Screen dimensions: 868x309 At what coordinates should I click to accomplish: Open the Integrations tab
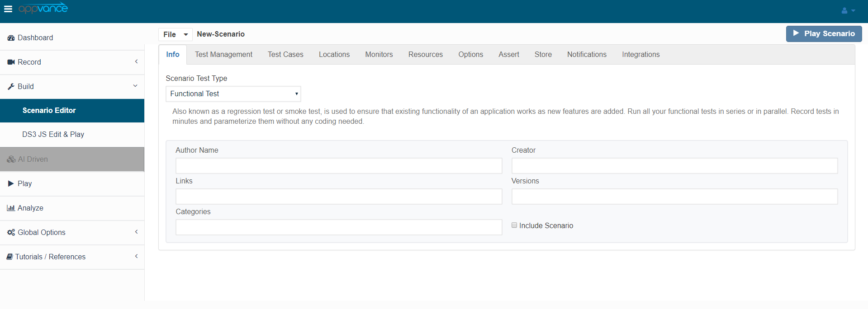640,55
